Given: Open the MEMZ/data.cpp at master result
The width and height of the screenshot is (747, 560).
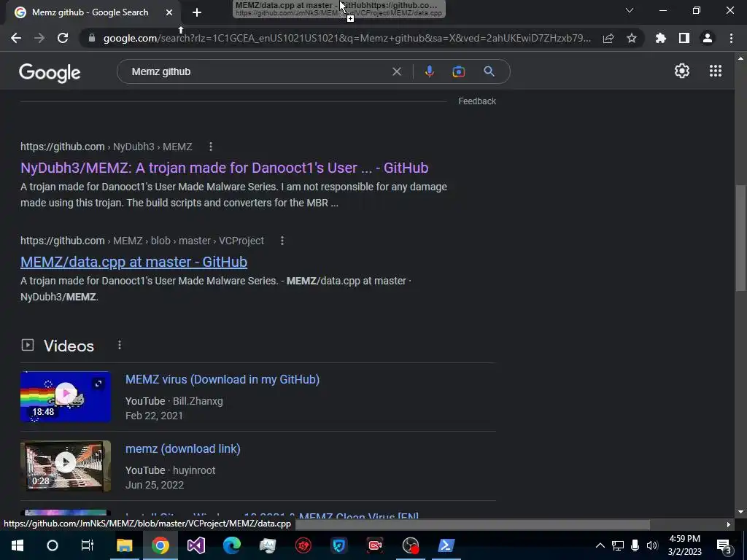Looking at the screenshot, I should coord(134,262).
